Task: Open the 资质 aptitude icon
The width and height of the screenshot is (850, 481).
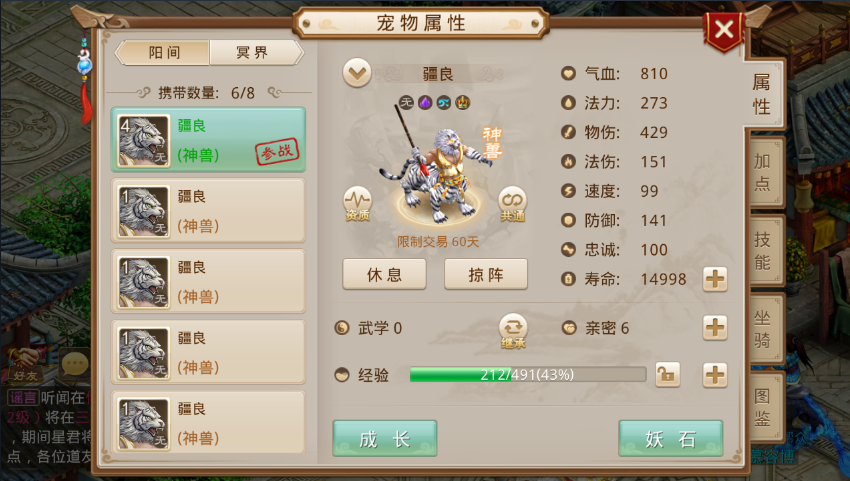Action: pos(357,204)
